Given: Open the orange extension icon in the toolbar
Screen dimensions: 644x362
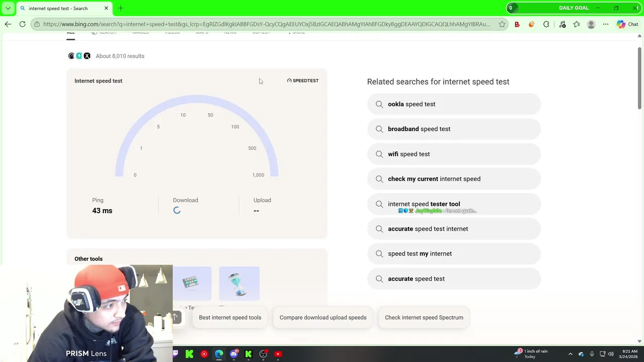Looking at the screenshot, I should click(x=531, y=24).
